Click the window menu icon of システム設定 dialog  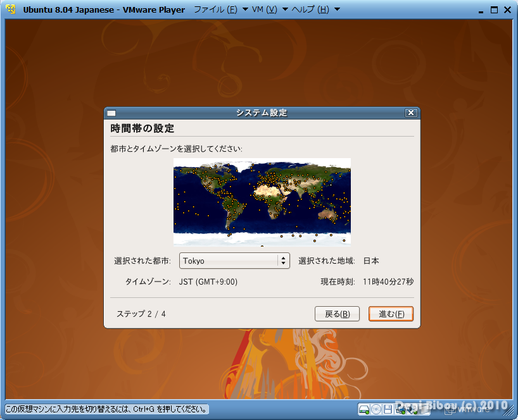click(111, 113)
